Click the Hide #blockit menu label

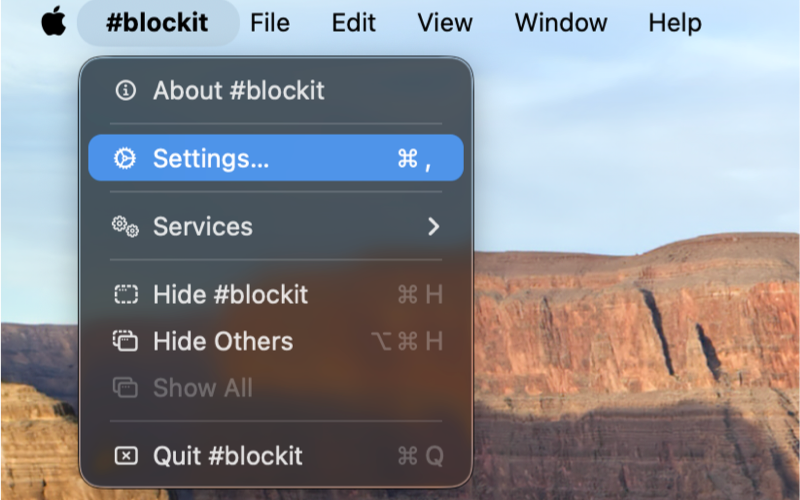tap(231, 294)
